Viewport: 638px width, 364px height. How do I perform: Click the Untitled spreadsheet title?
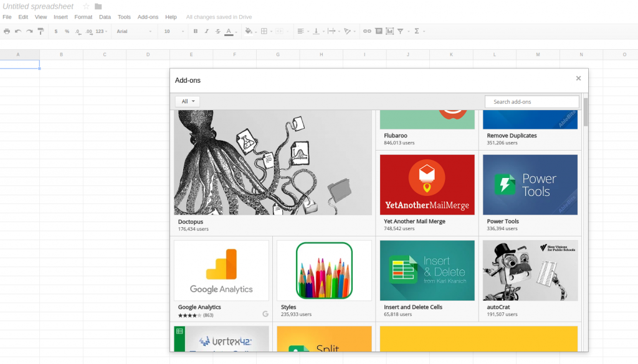(38, 6)
